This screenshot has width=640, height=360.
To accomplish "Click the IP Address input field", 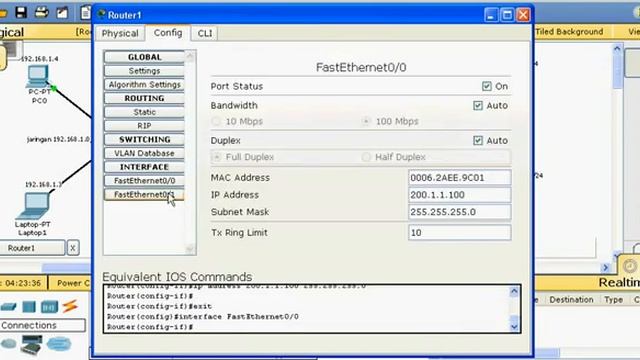I will [460, 195].
